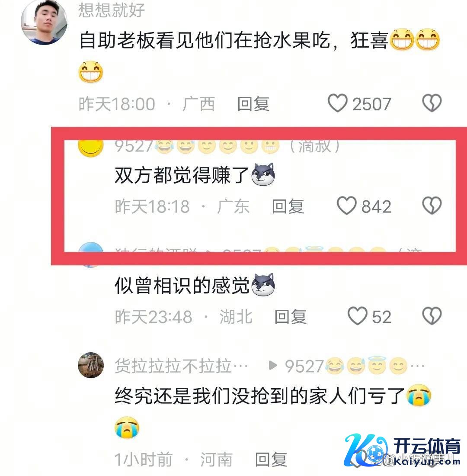The width and height of the screenshot is (467, 476).
Task: Tap the 开云体育 Kaiyun logo watermark
Action: click(403, 450)
